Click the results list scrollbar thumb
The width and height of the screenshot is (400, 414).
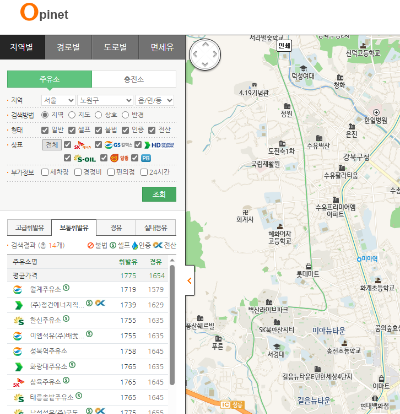pyautogui.click(x=172, y=325)
